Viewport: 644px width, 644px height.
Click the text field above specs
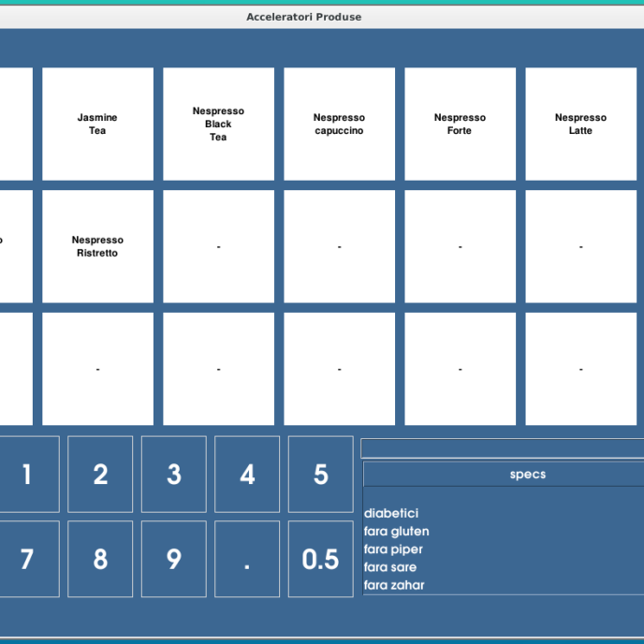(x=502, y=448)
